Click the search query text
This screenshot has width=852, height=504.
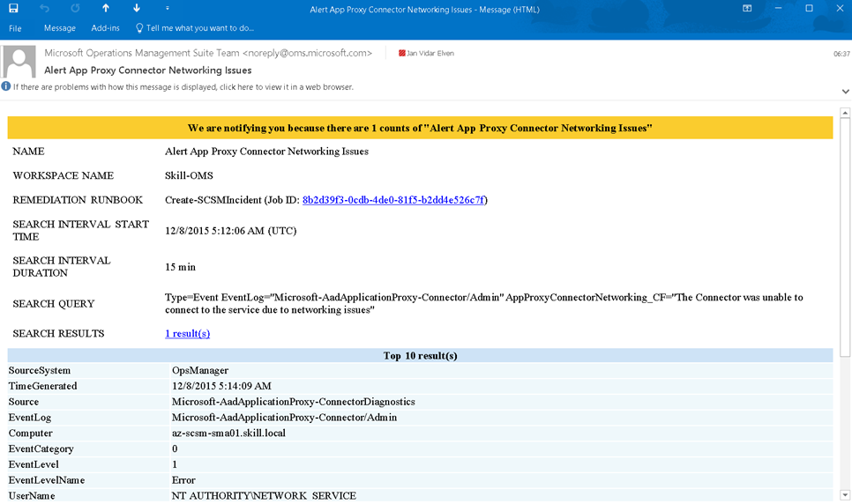483,304
